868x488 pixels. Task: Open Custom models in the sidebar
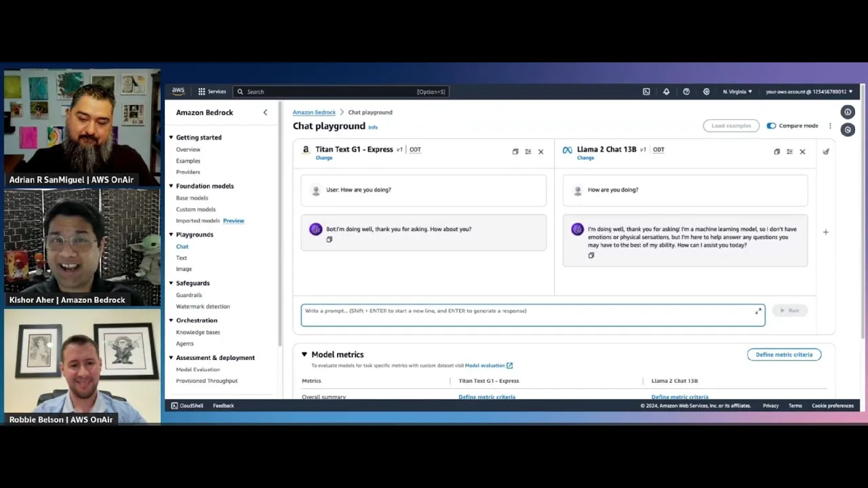196,209
